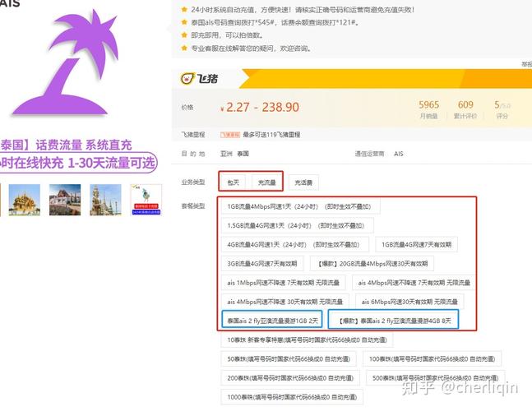Click the star next to 即充即用
532x411 pixels.
pos(184,35)
